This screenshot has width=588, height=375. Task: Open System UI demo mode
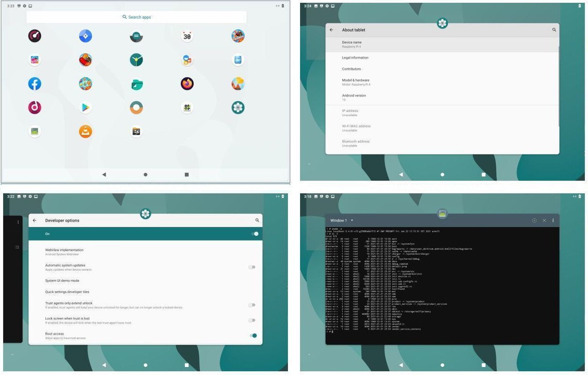click(x=145, y=281)
